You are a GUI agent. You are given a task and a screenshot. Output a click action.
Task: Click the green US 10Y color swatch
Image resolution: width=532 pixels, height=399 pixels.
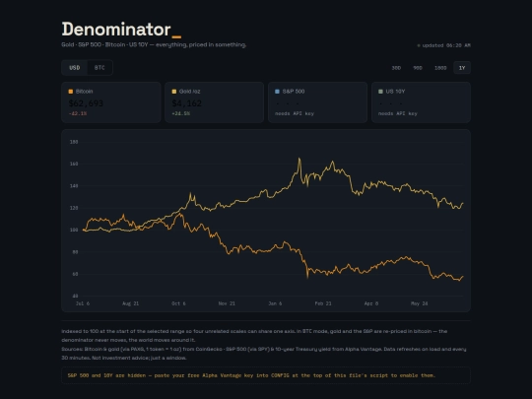[380, 92]
